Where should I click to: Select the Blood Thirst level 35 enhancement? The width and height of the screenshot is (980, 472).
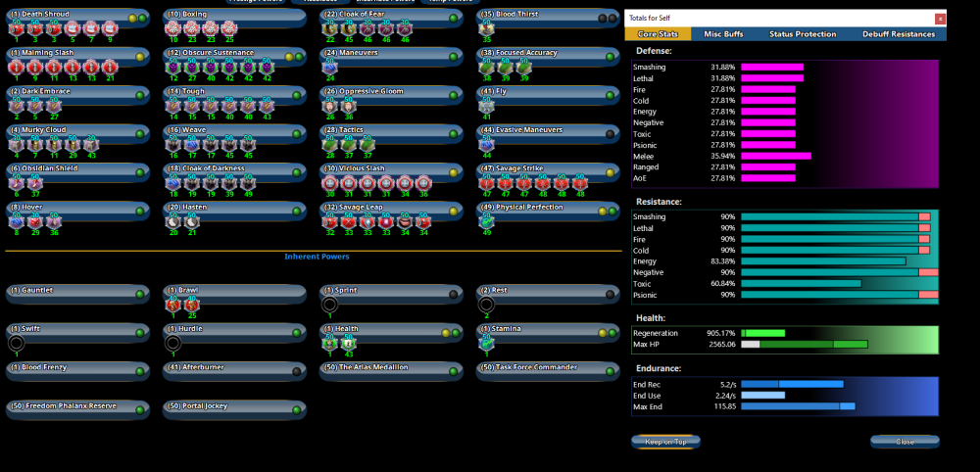(x=487, y=29)
